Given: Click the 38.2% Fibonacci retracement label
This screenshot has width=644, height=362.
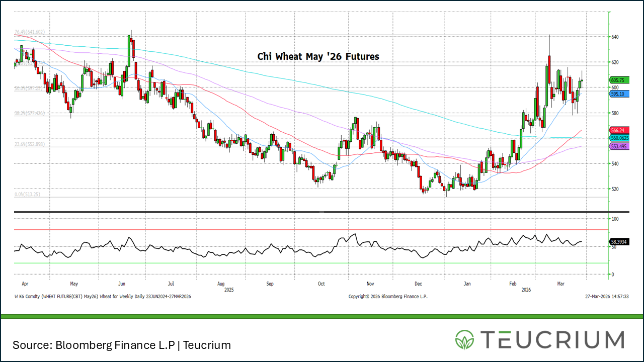Looking at the screenshot, I should coord(30,113).
